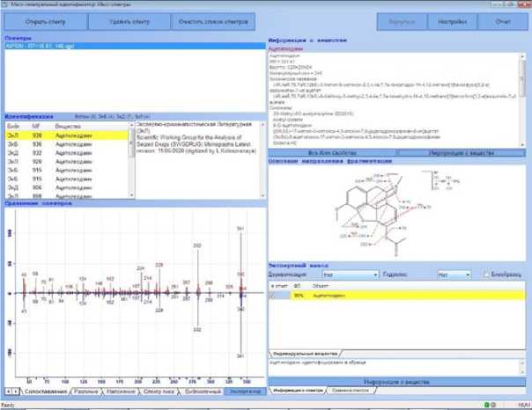Click the Отчет button
The width and height of the screenshot is (532, 410).
coord(502,22)
